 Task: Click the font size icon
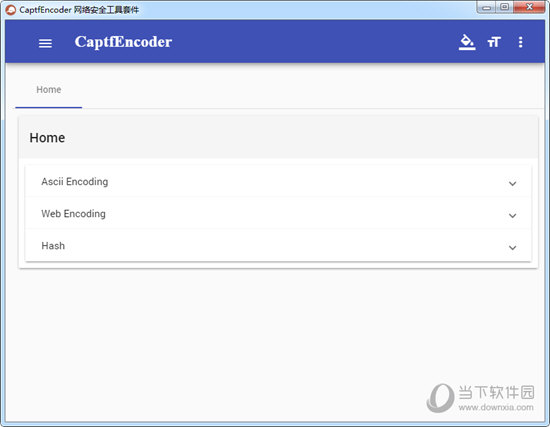click(494, 42)
